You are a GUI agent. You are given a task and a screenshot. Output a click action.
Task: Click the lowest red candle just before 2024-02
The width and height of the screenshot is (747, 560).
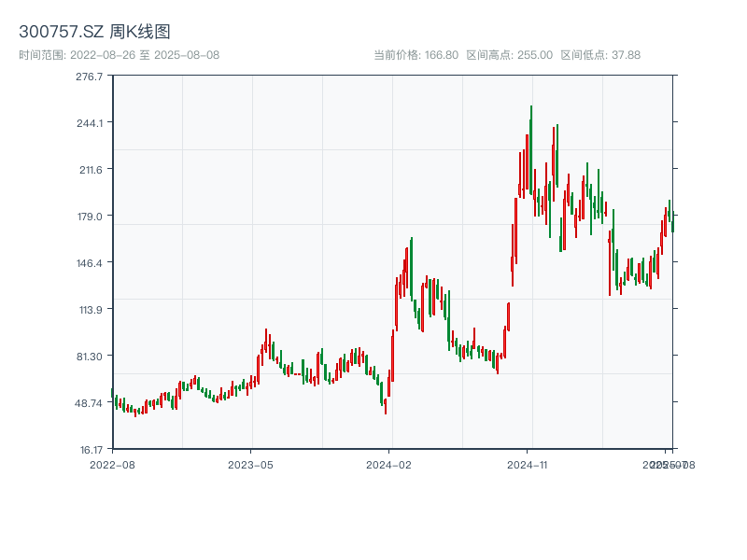pyautogui.click(x=386, y=406)
